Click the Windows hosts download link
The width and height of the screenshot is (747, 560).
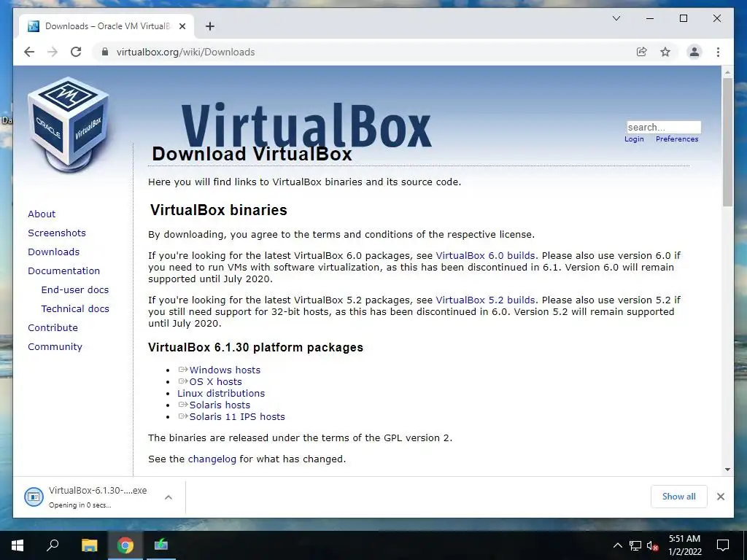point(225,370)
